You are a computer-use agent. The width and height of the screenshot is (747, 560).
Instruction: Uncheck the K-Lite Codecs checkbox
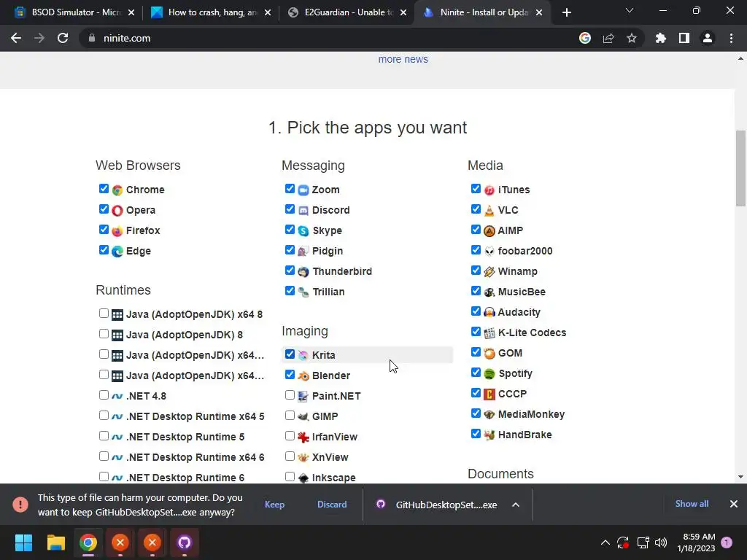point(476,332)
